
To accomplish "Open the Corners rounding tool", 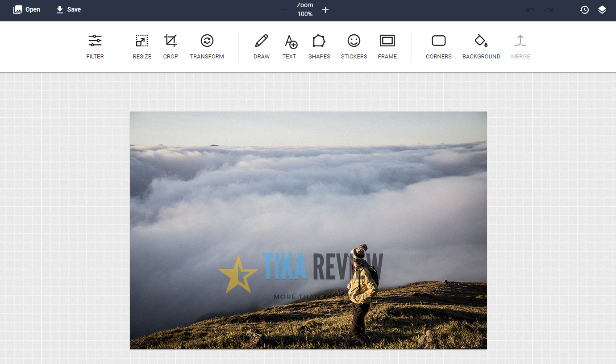I will tap(439, 46).
